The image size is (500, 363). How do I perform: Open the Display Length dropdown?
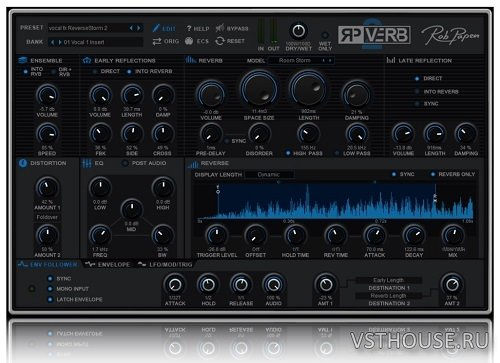[x=269, y=174]
